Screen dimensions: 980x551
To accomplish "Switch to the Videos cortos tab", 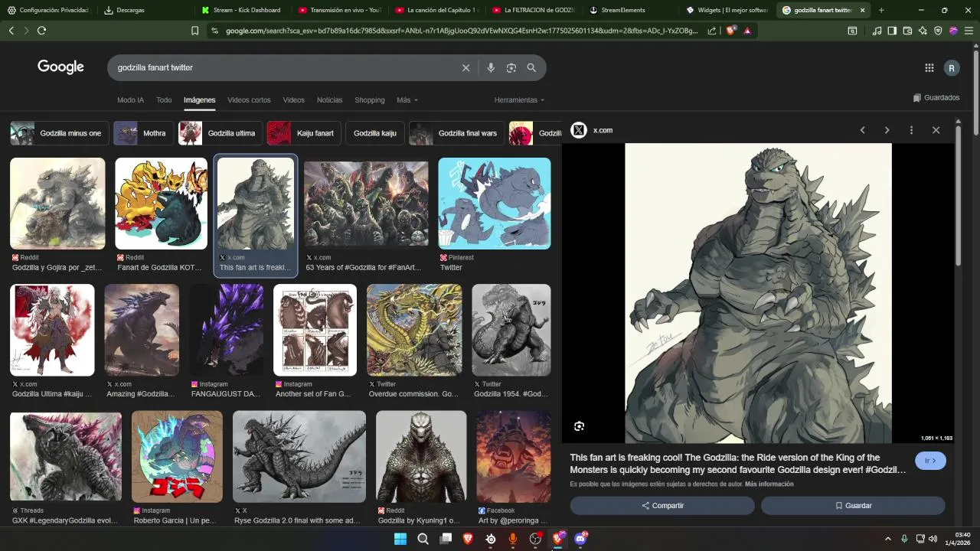I will 249,100.
